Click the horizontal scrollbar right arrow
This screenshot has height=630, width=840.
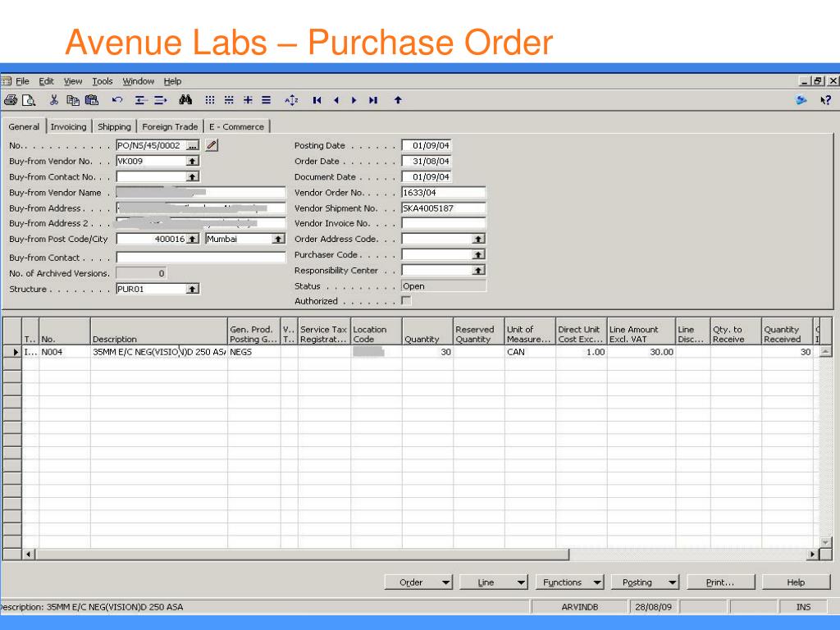(x=813, y=555)
